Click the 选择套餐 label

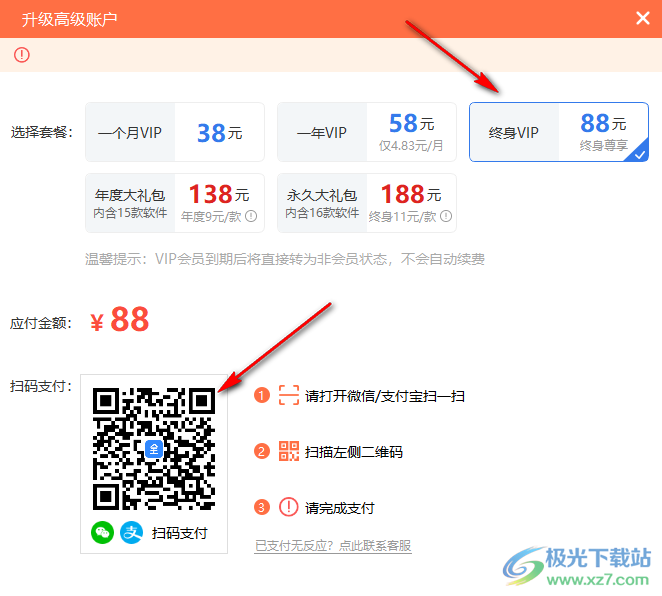tap(42, 132)
